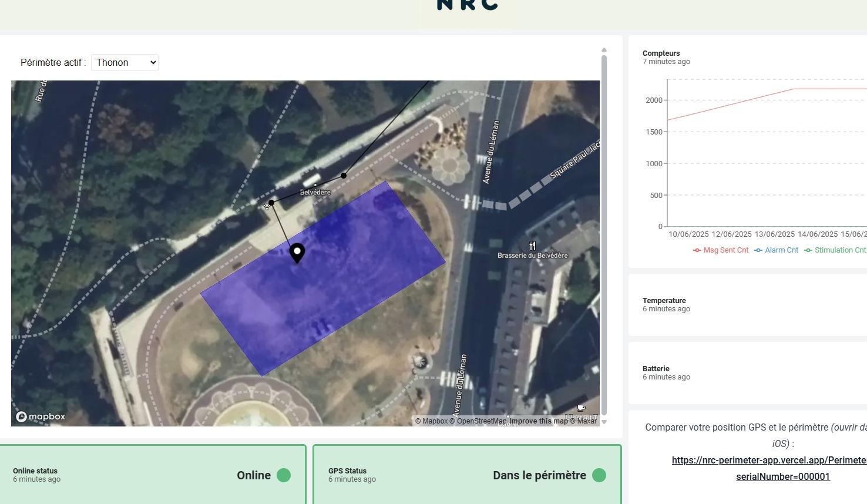Click the green Online status indicator dot
The height and width of the screenshot is (504, 867).
(x=284, y=475)
